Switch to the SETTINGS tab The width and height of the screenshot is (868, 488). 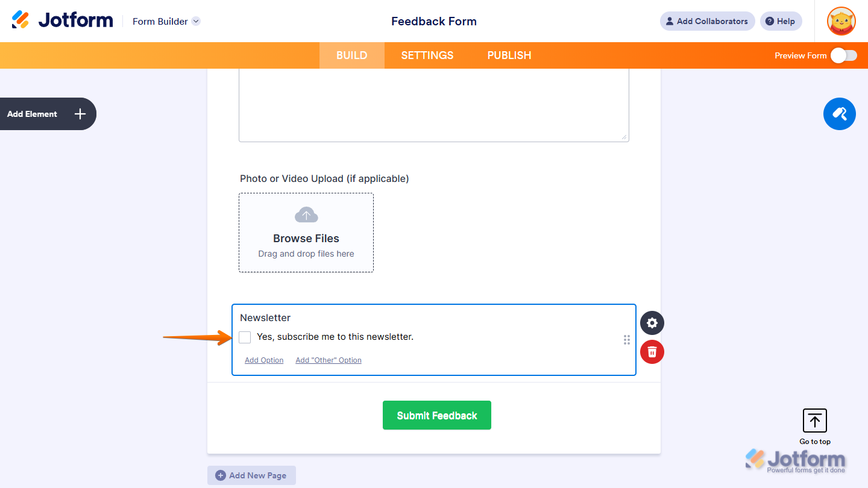[427, 55]
